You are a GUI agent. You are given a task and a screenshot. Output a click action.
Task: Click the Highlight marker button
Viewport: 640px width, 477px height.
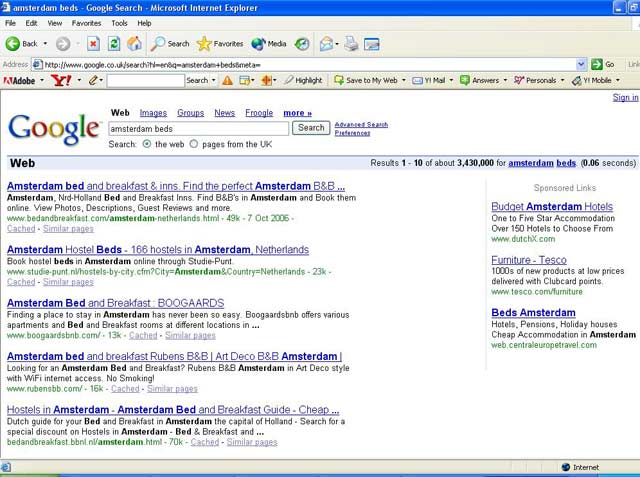[303, 80]
